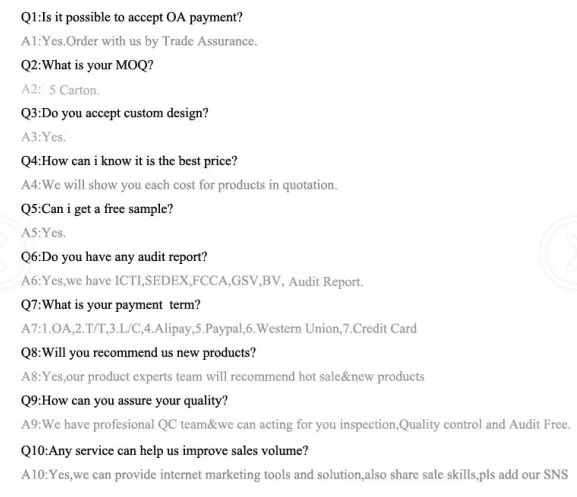Viewport: 577px width, 497px height.
Task: Click the free sample question Q5
Action: click(x=97, y=209)
